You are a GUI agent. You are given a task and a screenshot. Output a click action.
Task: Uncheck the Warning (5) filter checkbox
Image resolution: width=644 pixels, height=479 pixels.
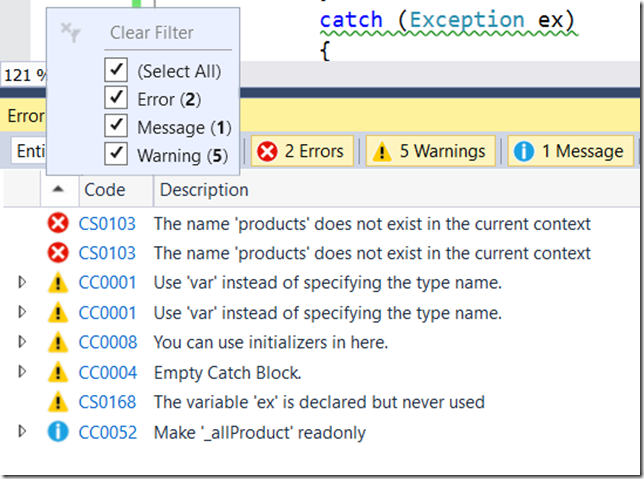tap(116, 154)
